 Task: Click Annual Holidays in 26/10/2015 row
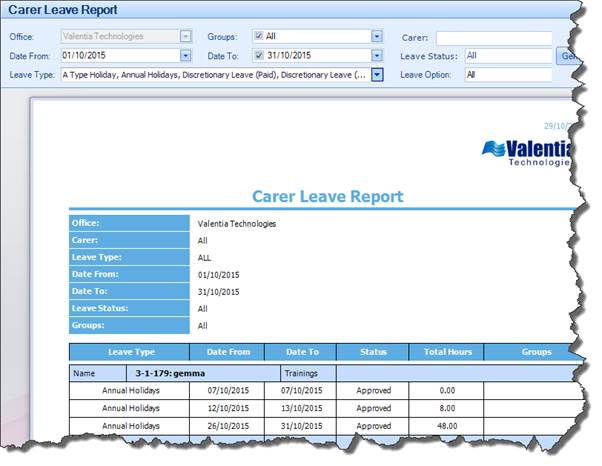point(131,426)
